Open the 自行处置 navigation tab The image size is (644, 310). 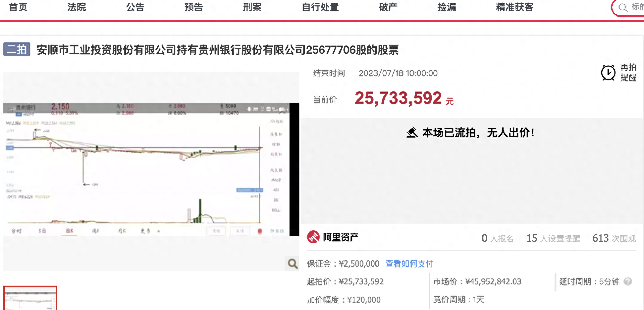coord(320,7)
